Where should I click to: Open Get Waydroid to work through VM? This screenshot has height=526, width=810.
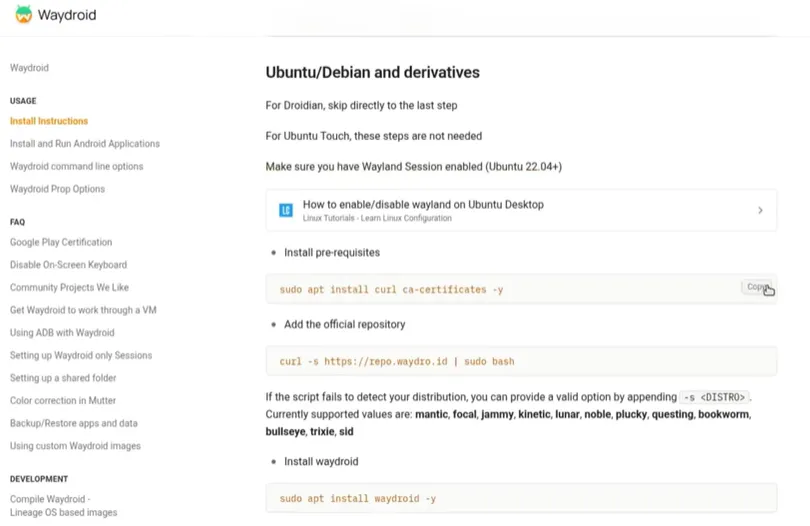(x=83, y=310)
